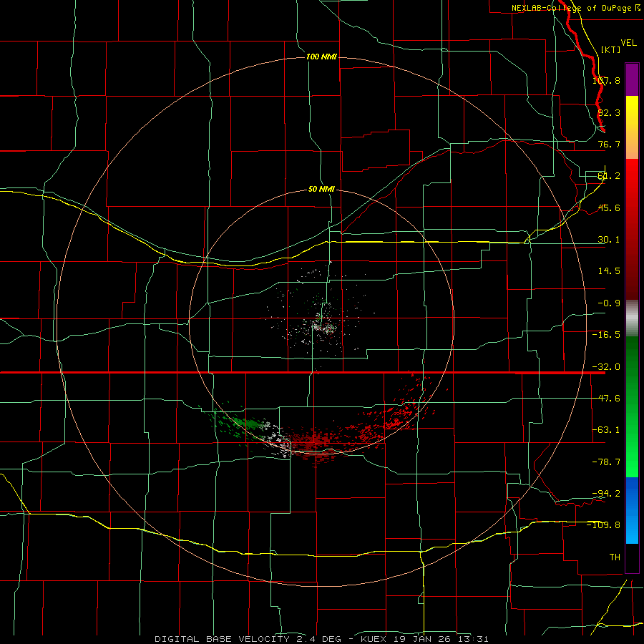Select the -47.6 scale value

tap(606, 399)
